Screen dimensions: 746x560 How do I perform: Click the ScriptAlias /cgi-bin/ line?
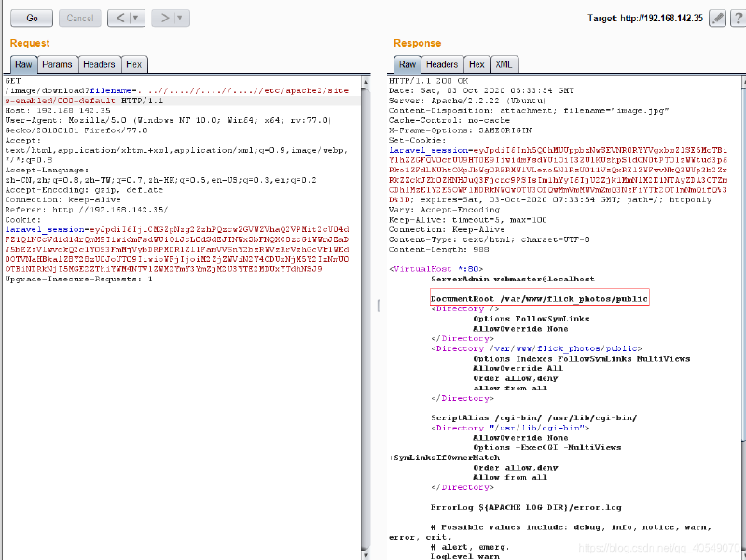pos(533,417)
